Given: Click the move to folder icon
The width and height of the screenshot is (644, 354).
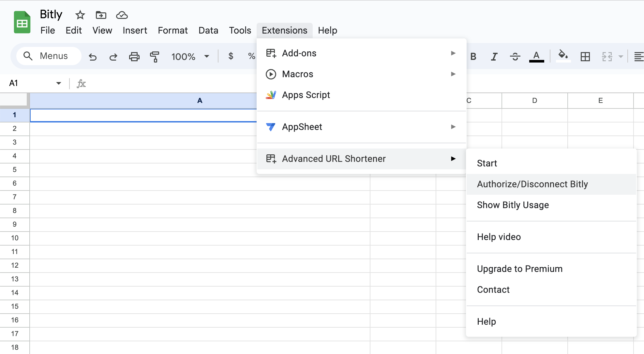Looking at the screenshot, I should (x=101, y=15).
